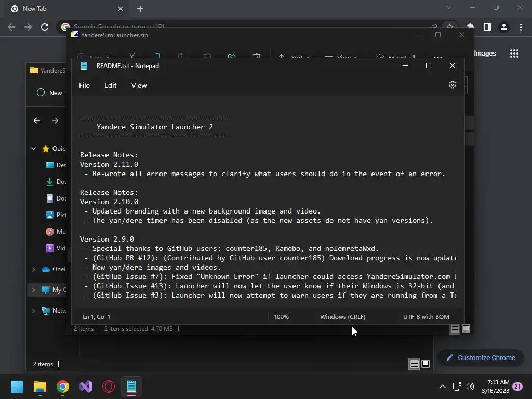The image size is (532, 399).
Task: Open Pictures folder in sidebar
Action: [x=56, y=215]
